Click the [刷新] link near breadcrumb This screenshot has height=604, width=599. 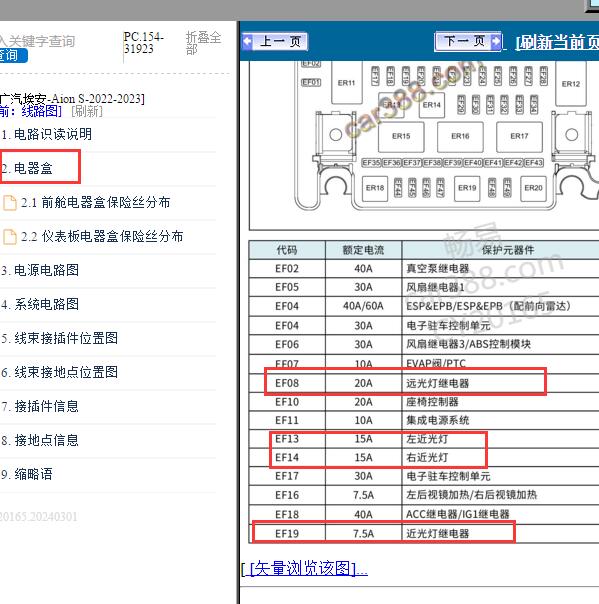87,111
